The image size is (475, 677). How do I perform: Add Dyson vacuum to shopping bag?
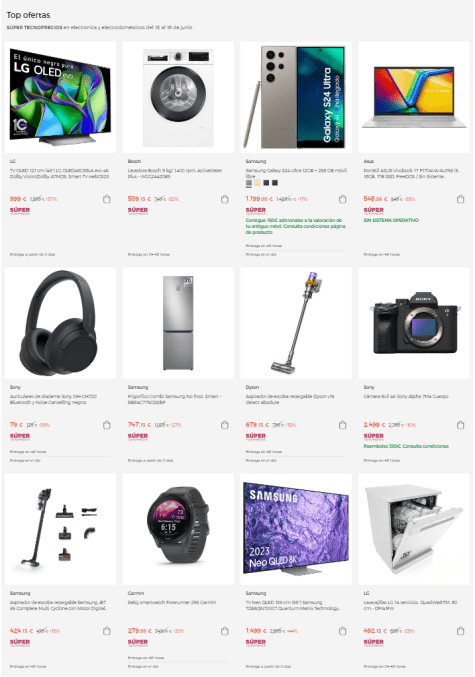point(342,425)
